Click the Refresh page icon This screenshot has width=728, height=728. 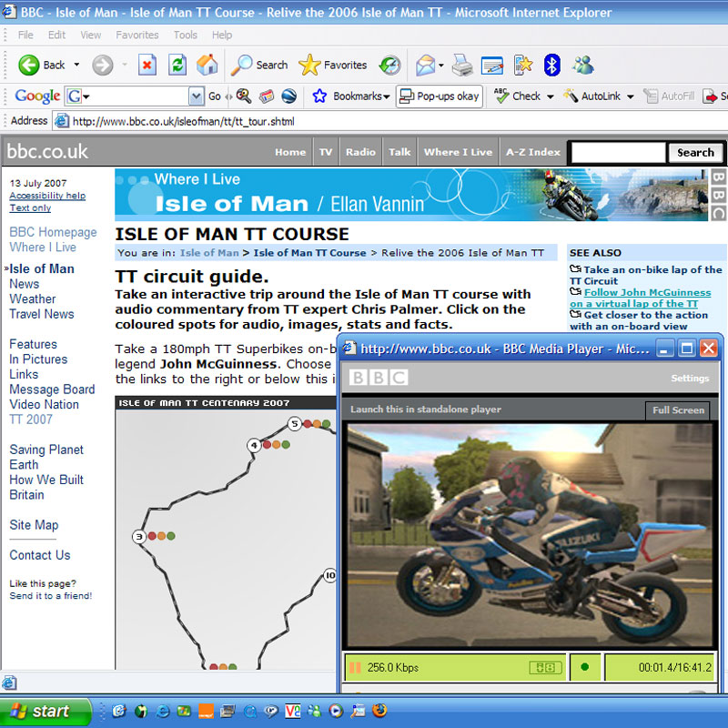pyautogui.click(x=177, y=65)
